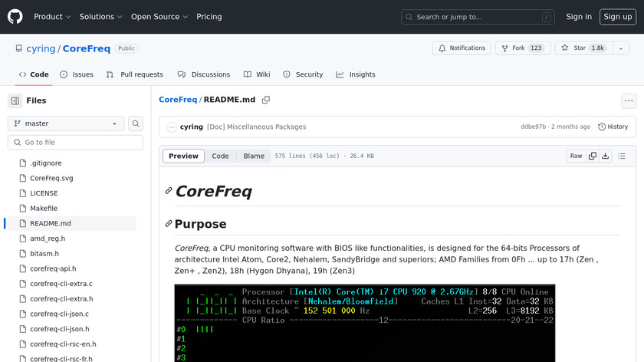Expand the Product menu

pyautogui.click(x=52, y=17)
